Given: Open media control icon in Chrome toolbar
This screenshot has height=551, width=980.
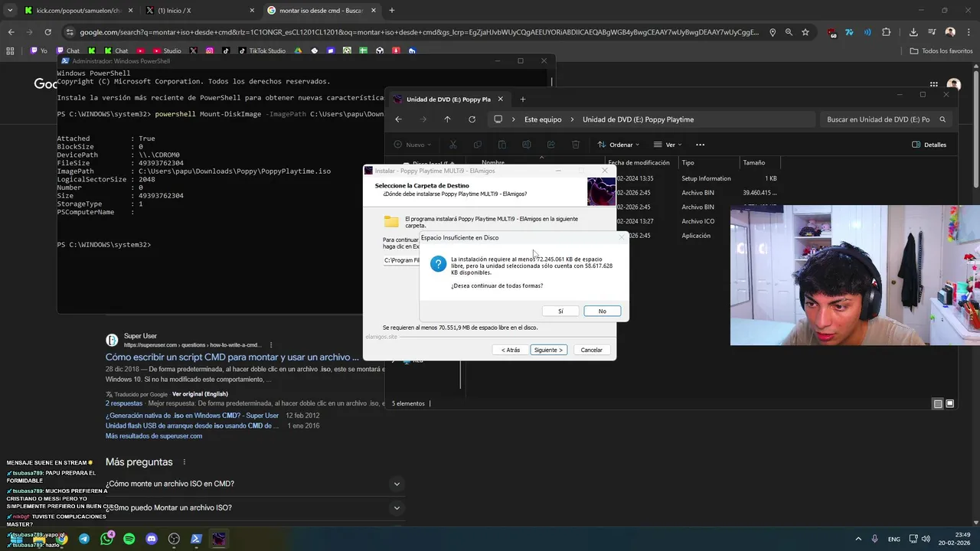Looking at the screenshot, I should (x=932, y=32).
